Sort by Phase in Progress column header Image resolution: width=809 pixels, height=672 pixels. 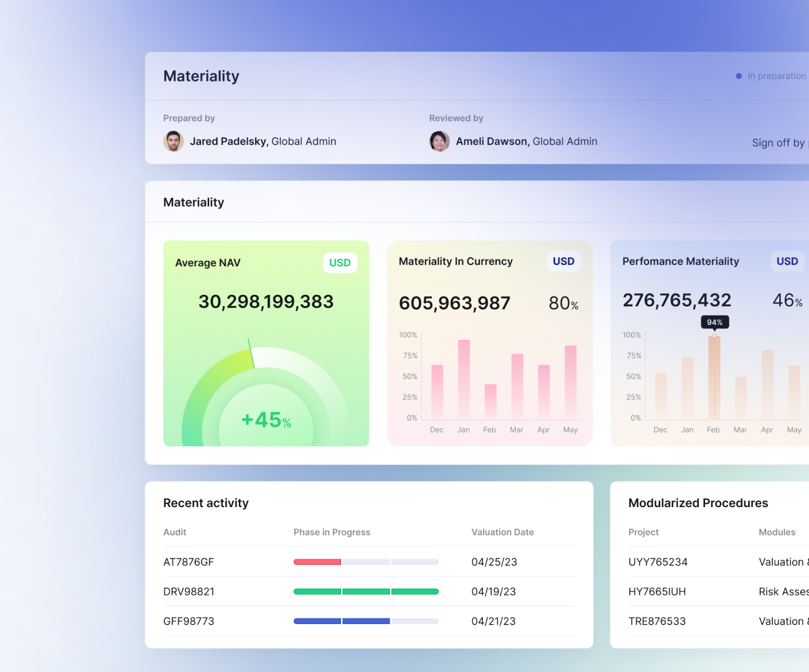coord(332,532)
